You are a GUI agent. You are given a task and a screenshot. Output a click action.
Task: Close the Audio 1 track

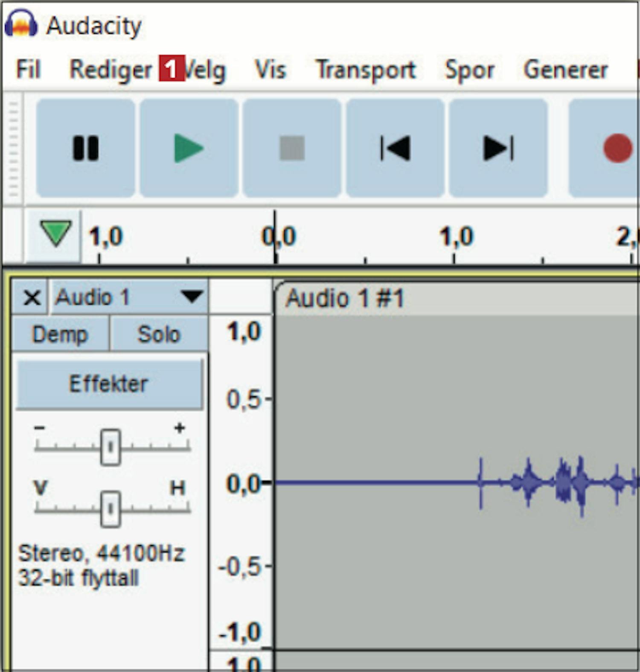pos(32,297)
